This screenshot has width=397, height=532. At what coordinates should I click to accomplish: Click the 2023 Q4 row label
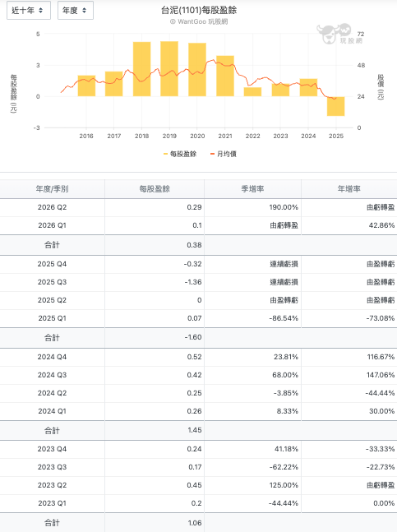[x=53, y=449]
